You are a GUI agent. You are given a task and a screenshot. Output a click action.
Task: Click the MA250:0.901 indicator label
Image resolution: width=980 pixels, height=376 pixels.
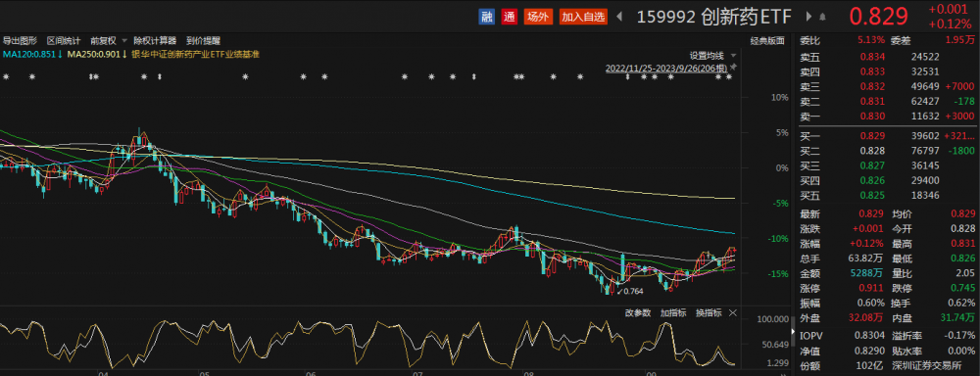97,54
